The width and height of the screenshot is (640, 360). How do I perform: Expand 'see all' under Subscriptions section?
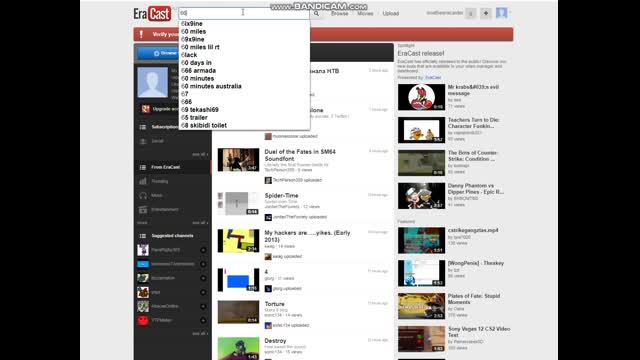200,154
